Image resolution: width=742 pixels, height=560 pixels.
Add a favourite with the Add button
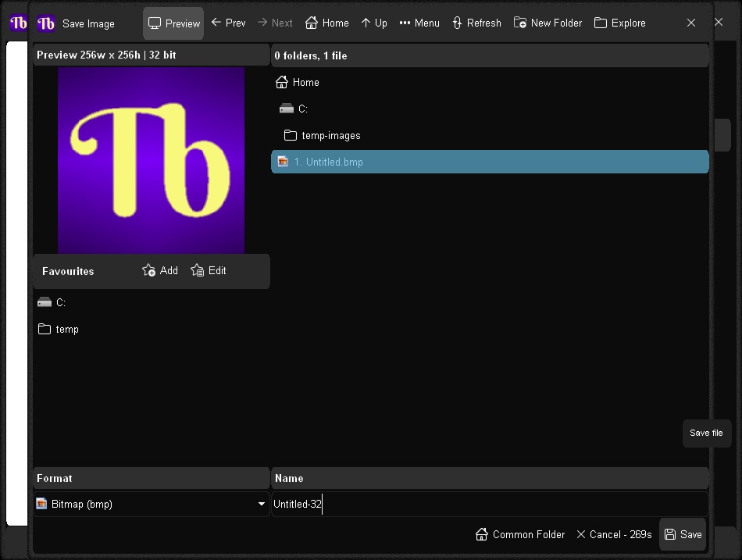coord(160,271)
